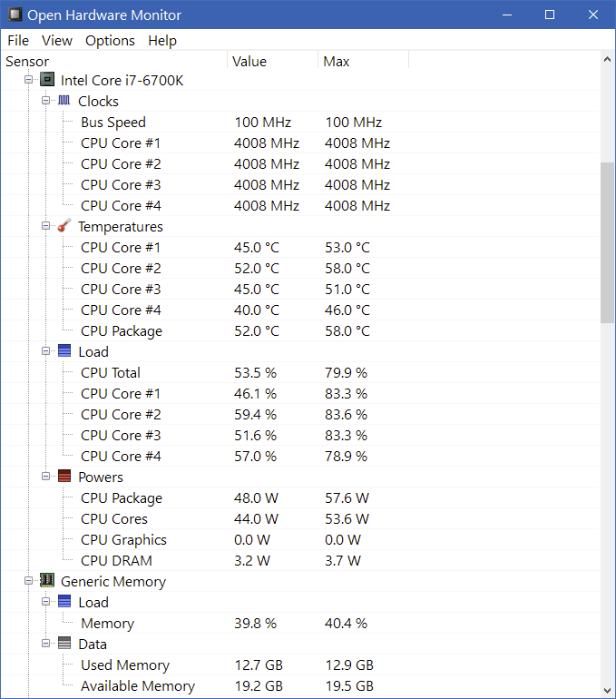Select CPU Core #2 under Load
Viewport: 616px width, 699px height.
coord(300,415)
